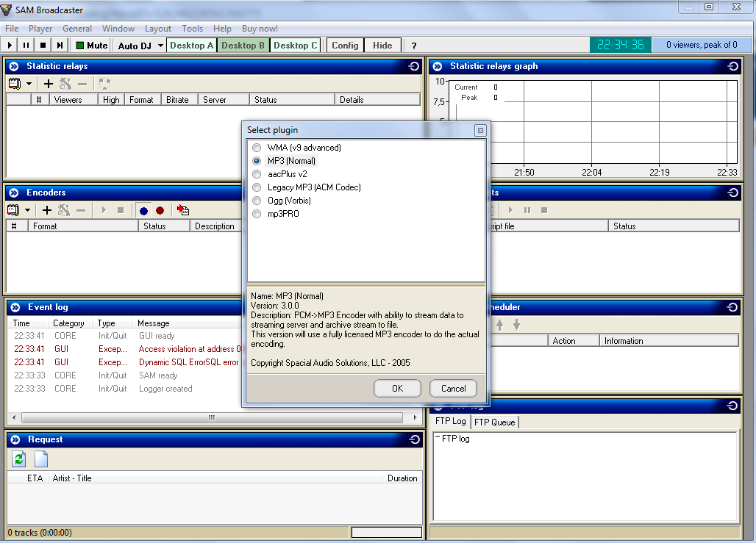The image size is (756, 543).
Task: Select the aacPlus v2 plugin option
Action: click(257, 174)
